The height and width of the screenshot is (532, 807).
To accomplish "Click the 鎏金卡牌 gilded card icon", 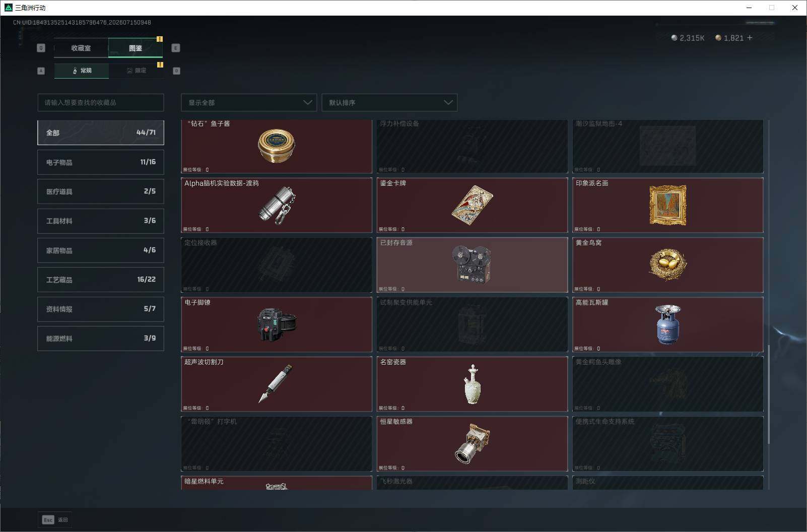I will click(x=472, y=205).
